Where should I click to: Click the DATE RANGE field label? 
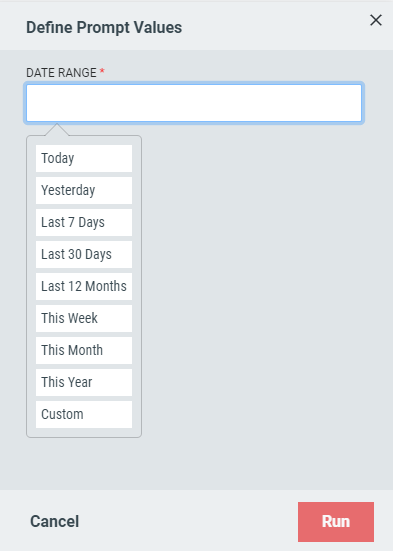pyautogui.click(x=61, y=73)
